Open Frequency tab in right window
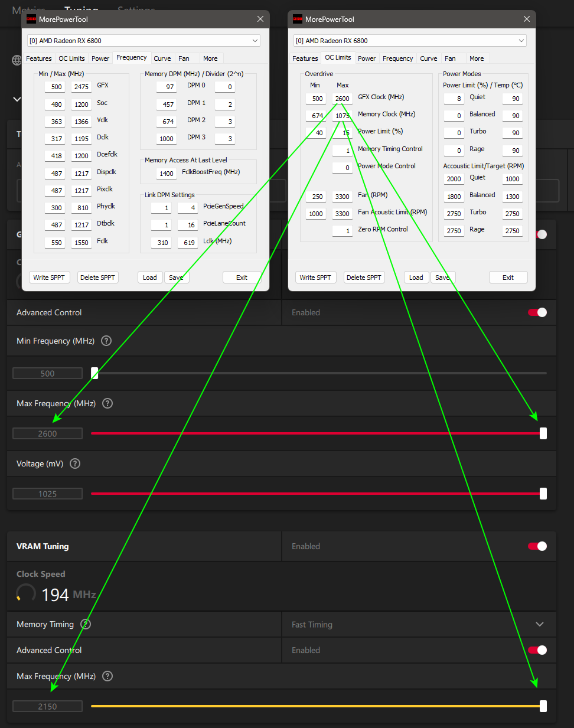The height and width of the screenshot is (728, 574). [x=398, y=58]
